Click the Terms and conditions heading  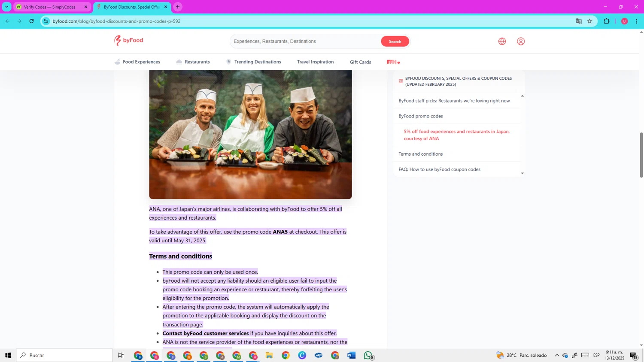(181, 256)
